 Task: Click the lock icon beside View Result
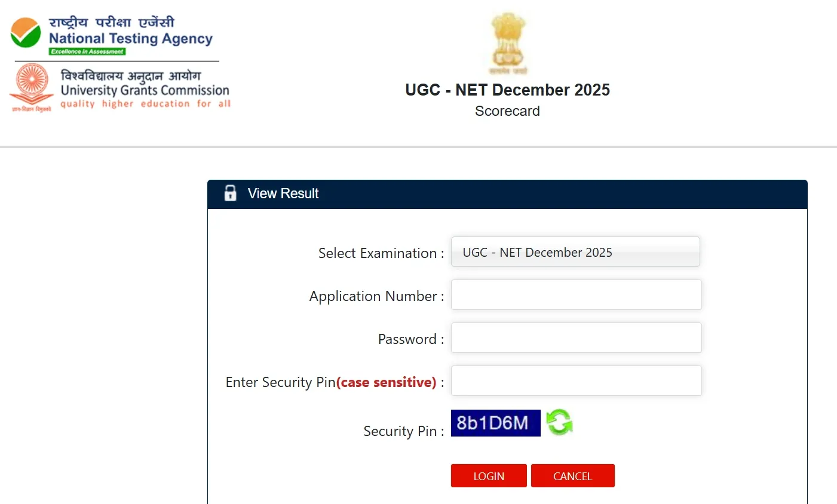pyautogui.click(x=230, y=193)
